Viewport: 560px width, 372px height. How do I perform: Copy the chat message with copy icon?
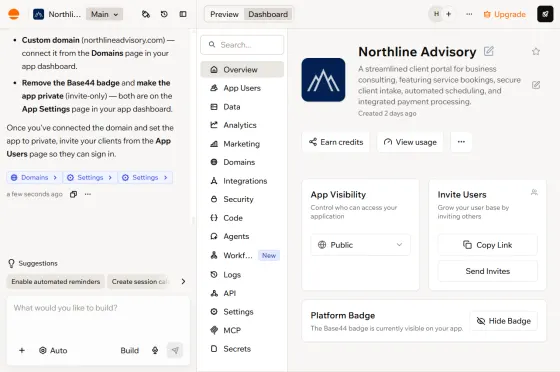[x=74, y=194]
